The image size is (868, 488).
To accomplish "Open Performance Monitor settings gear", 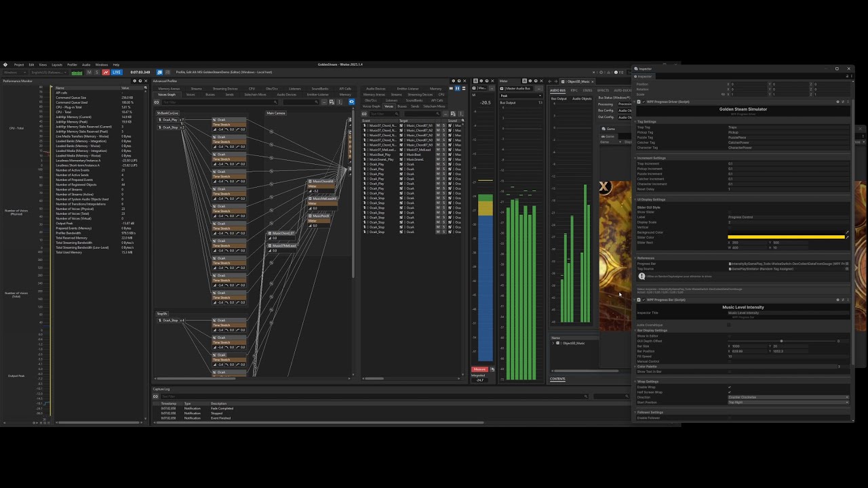I will (134, 81).
